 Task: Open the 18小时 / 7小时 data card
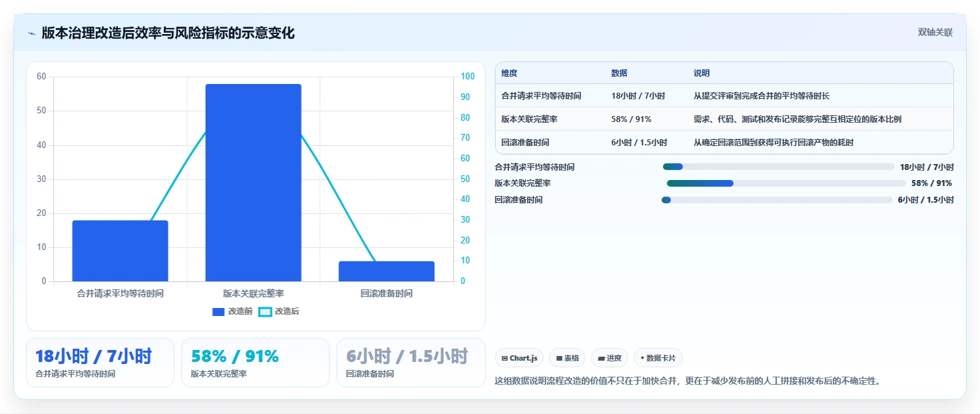coord(100,363)
